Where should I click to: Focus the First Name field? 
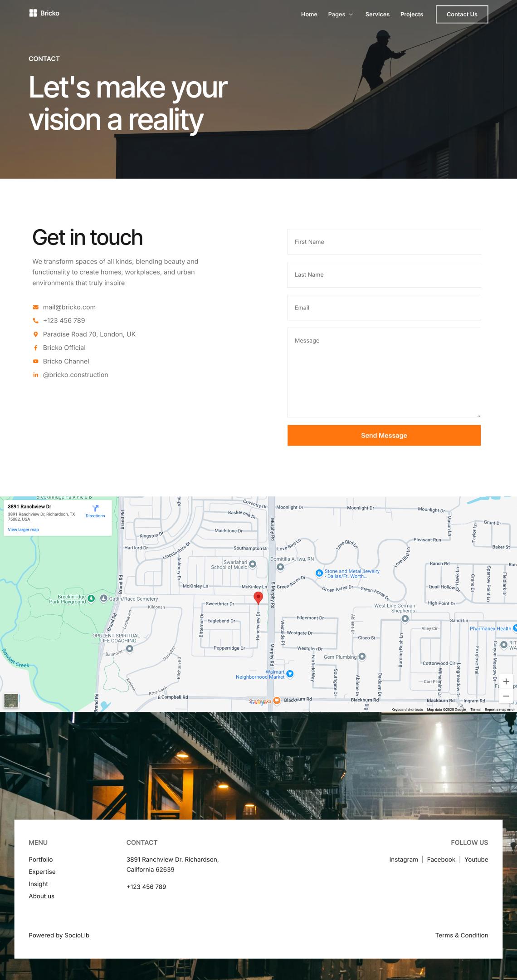pos(384,242)
